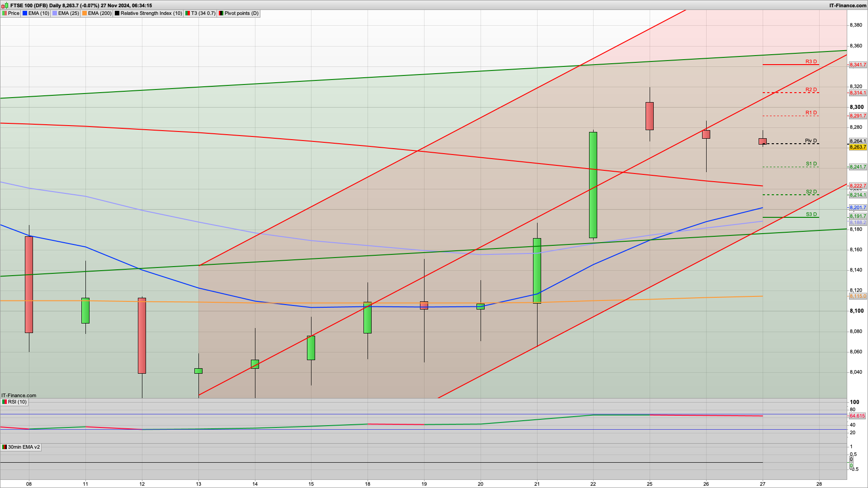Click the red candle on the 08th
Viewport: 868px width, 488px height.
click(29, 285)
